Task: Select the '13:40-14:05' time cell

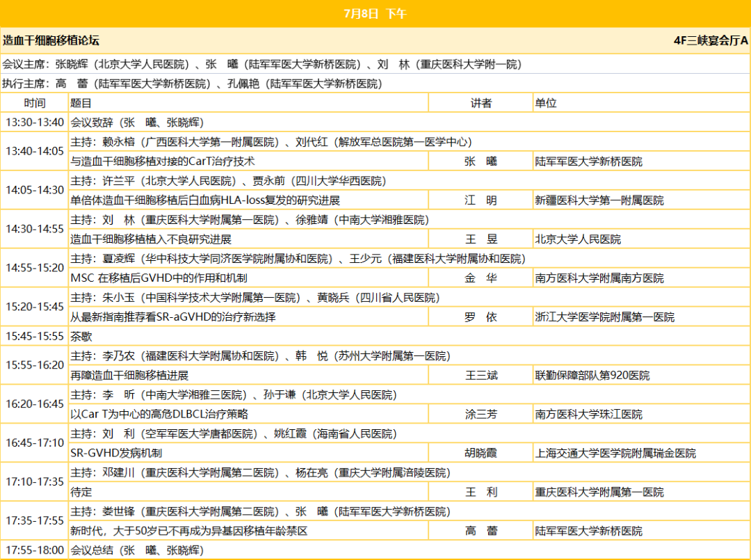Action: (35, 152)
